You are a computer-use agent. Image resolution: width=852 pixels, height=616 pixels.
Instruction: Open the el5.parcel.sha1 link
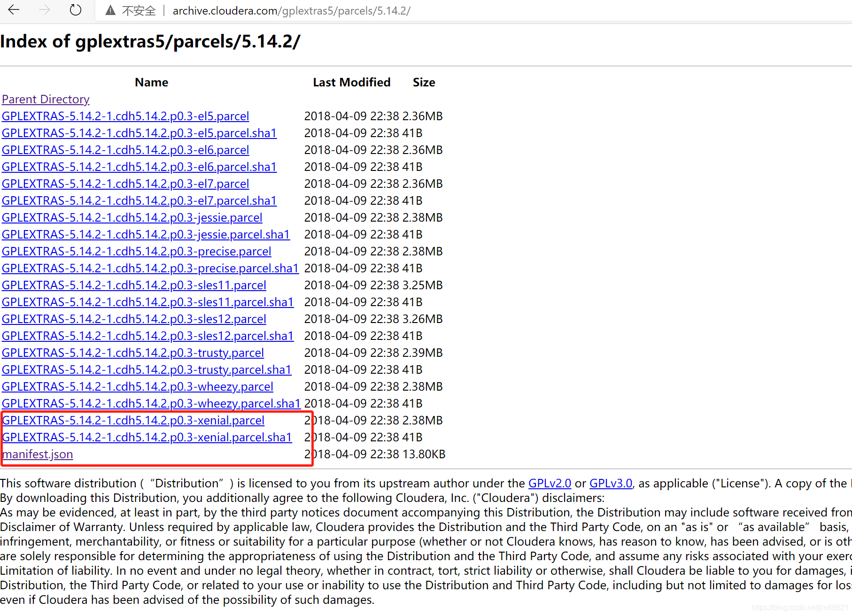coord(139,133)
